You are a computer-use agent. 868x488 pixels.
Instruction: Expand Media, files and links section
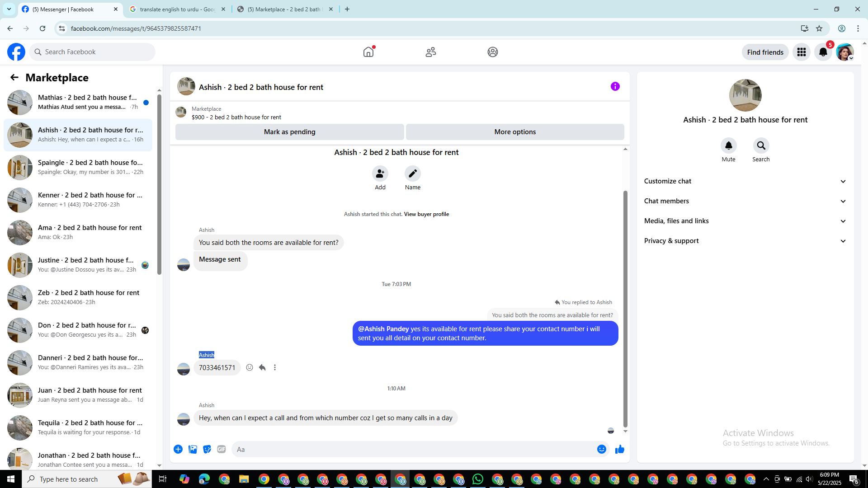(745, 221)
